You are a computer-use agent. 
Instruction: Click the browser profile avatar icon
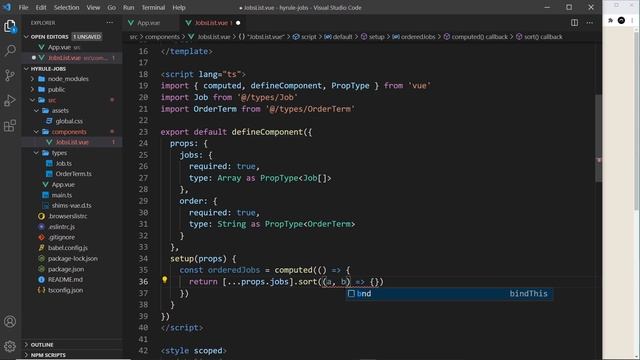click(621, 20)
